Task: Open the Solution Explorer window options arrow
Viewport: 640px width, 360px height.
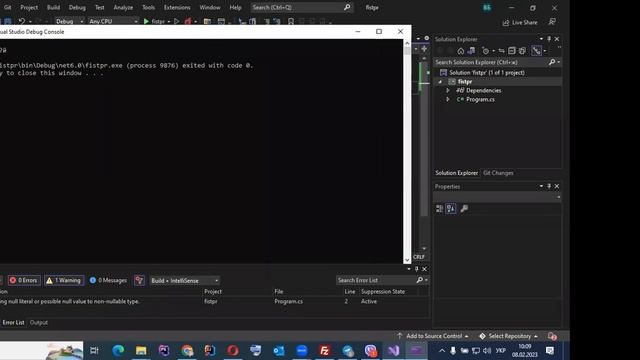Action: click(x=541, y=39)
